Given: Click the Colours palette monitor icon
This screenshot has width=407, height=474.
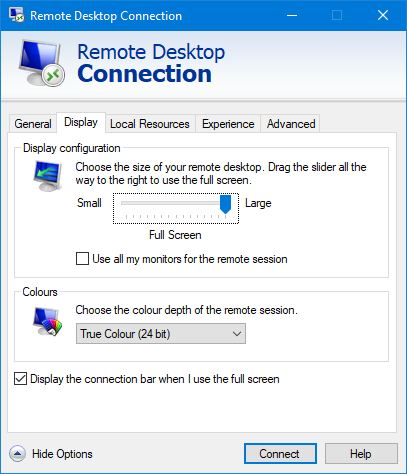Looking at the screenshot, I should (x=48, y=321).
